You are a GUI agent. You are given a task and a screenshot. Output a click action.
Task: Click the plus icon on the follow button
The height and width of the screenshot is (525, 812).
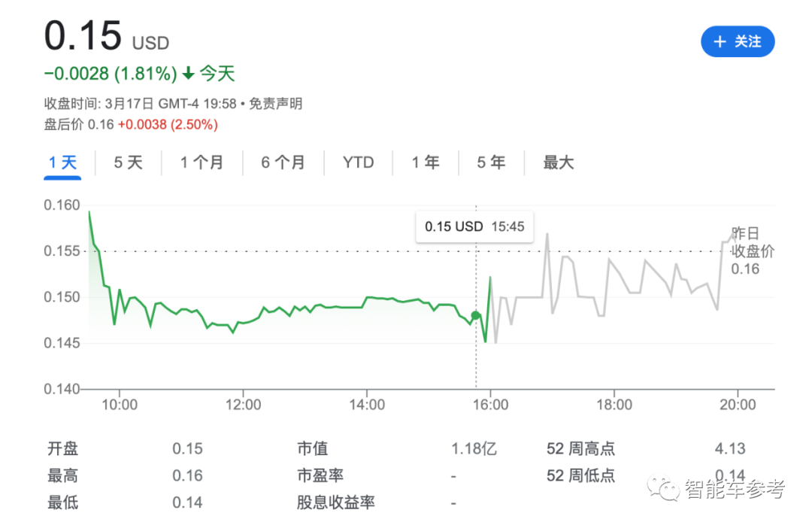(720, 42)
